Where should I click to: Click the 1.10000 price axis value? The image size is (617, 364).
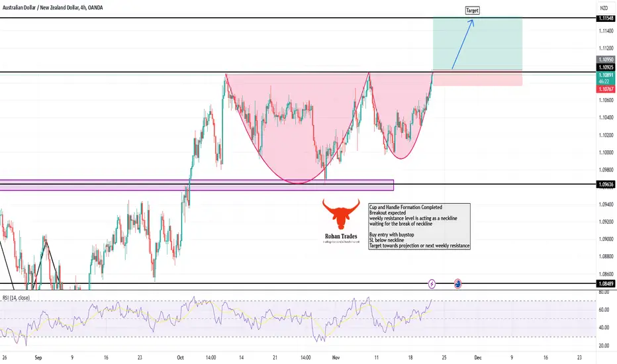606,153
